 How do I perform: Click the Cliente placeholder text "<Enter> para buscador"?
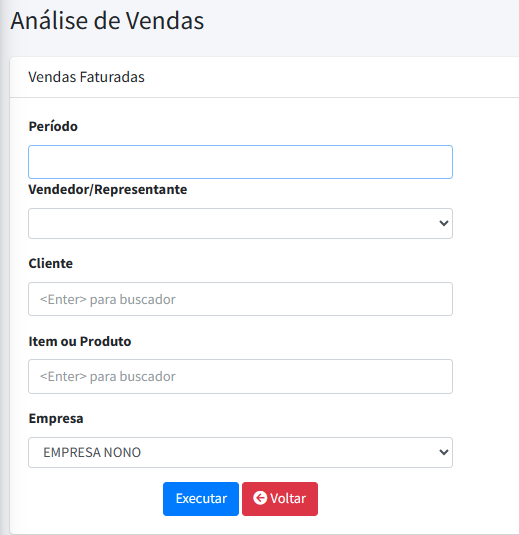108,299
